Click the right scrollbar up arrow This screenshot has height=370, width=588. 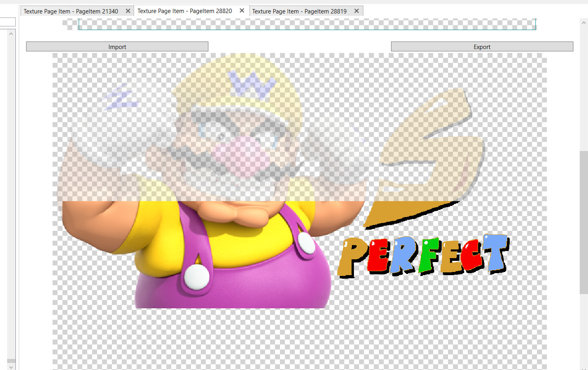tap(584, 23)
